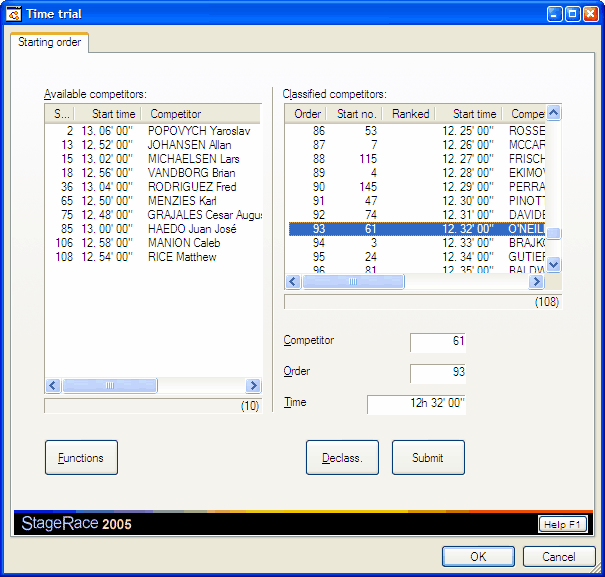Select classified row order 90 PERRA
605x577 pixels.
[x=417, y=187]
